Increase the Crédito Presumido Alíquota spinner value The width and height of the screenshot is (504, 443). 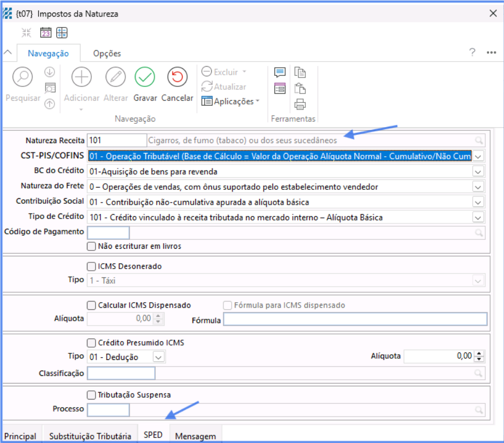(479, 353)
